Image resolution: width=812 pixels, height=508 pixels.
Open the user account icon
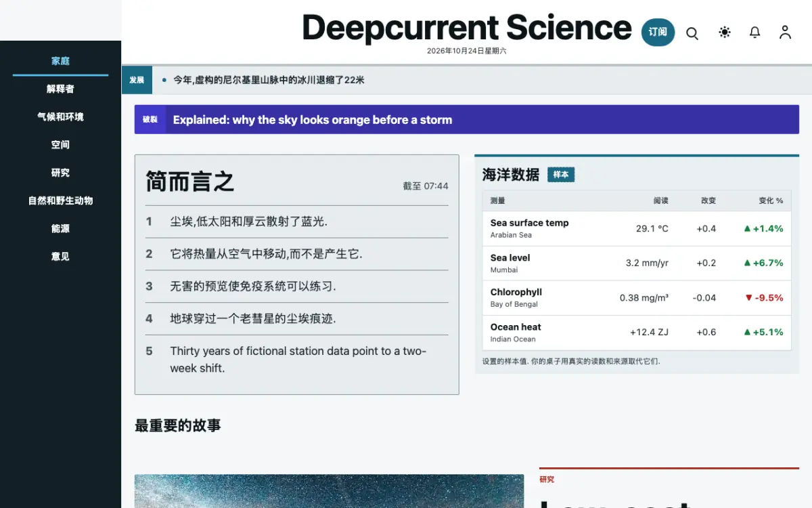tap(785, 33)
